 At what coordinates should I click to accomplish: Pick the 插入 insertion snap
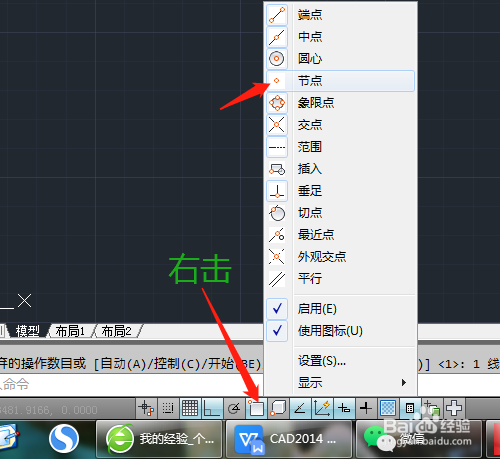(340, 169)
